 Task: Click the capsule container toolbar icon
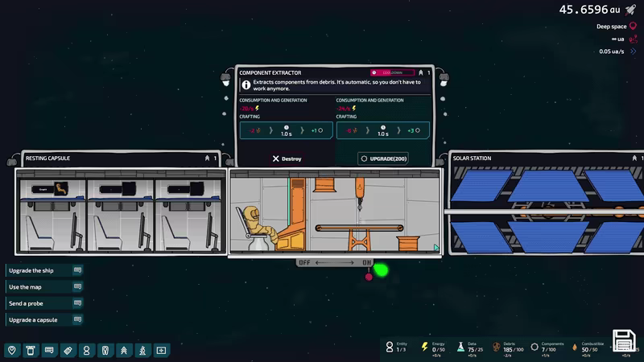pyautogui.click(x=31, y=350)
